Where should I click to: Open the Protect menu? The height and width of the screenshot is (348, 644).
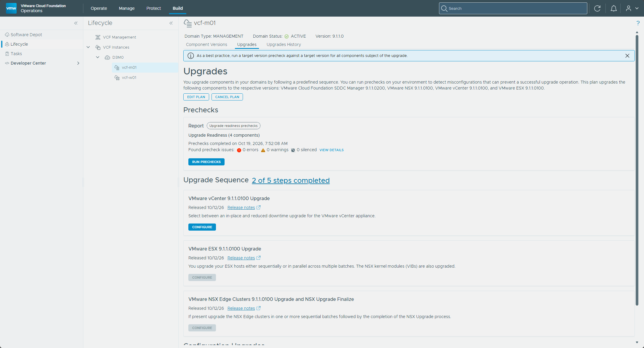[154, 8]
